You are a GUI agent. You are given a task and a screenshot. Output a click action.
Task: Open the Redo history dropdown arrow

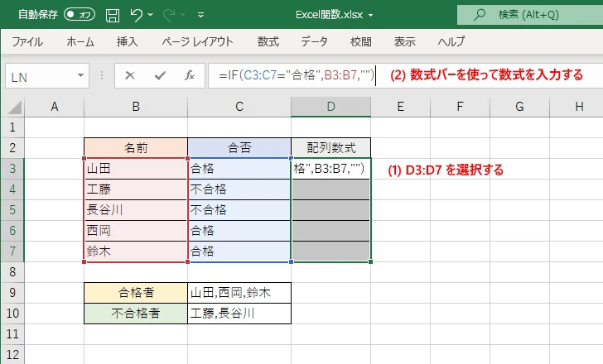pyautogui.click(x=183, y=15)
